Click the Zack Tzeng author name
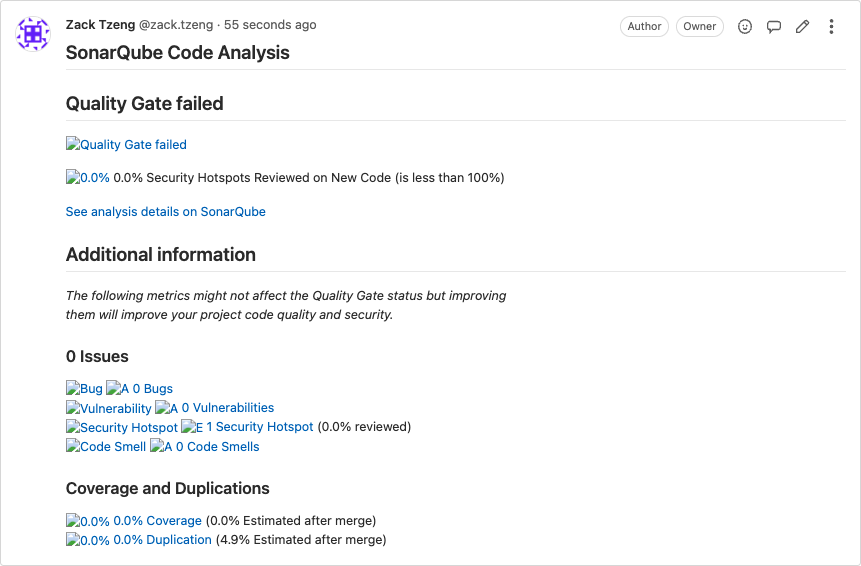Screen dimensions: 861x566 coord(100,25)
